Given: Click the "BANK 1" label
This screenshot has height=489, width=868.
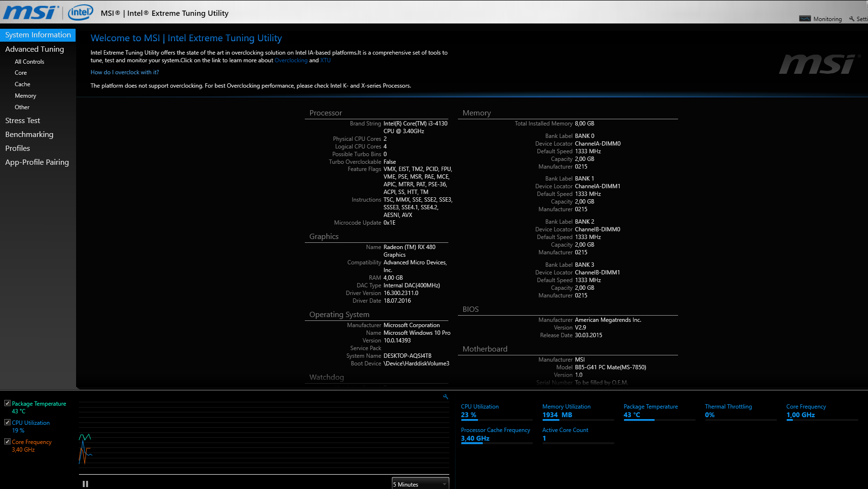Looking at the screenshot, I should (585, 179).
